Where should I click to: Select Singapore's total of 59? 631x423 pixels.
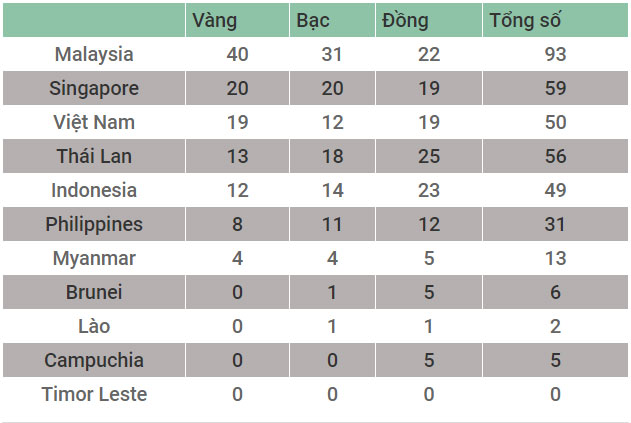556,88
